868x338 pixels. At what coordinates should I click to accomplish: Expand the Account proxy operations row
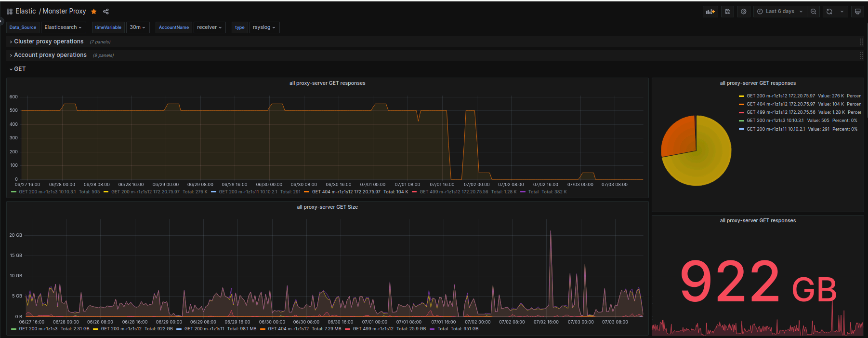50,55
